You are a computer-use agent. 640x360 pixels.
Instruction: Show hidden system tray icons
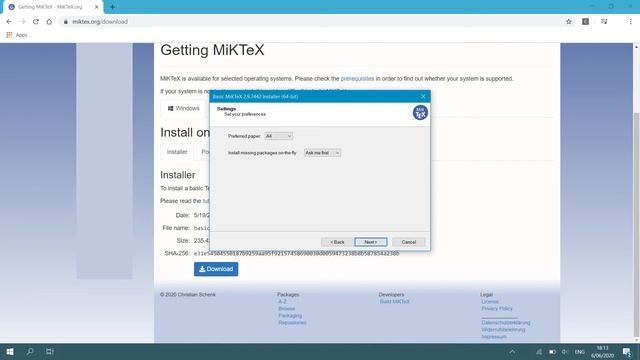coord(512,351)
